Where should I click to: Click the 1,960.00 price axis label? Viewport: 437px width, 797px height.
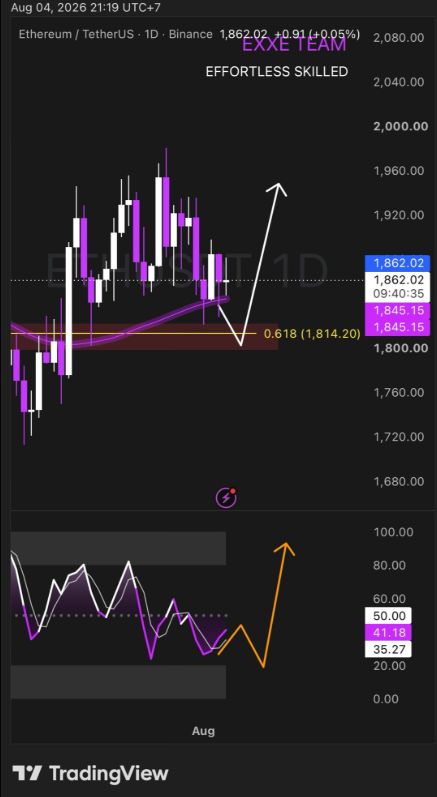399,171
